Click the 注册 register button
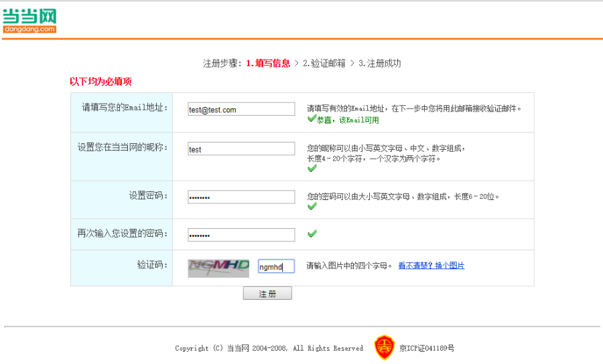Screen dimensions: 603x364 coord(267,293)
